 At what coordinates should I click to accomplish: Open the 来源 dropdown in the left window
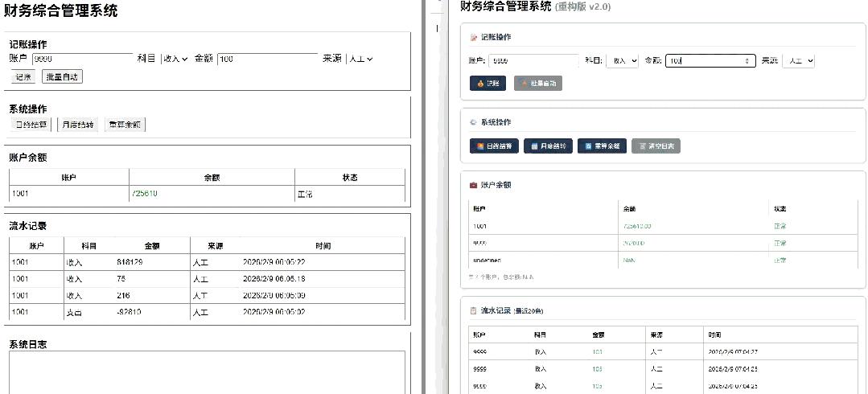tap(360, 59)
